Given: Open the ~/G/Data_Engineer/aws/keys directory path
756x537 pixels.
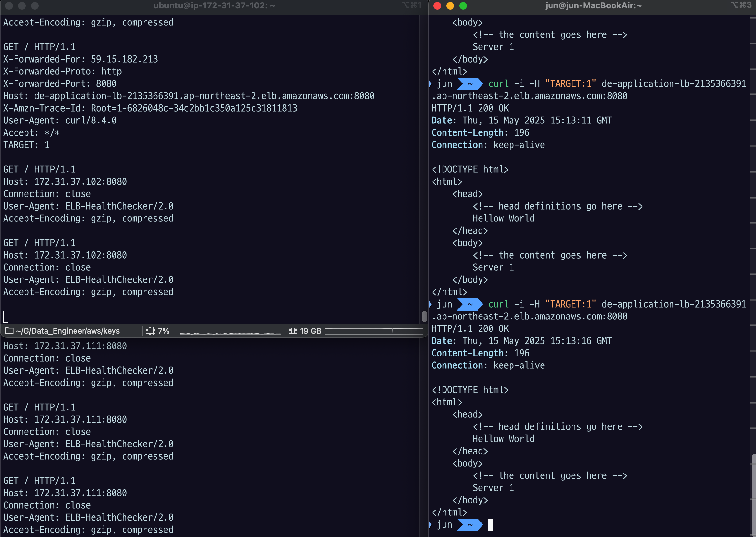Looking at the screenshot, I should click(68, 331).
